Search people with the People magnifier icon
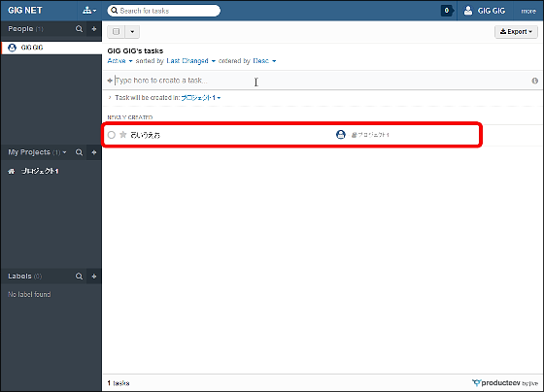Image resolution: width=544 pixels, height=392 pixels. [x=79, y=29]
